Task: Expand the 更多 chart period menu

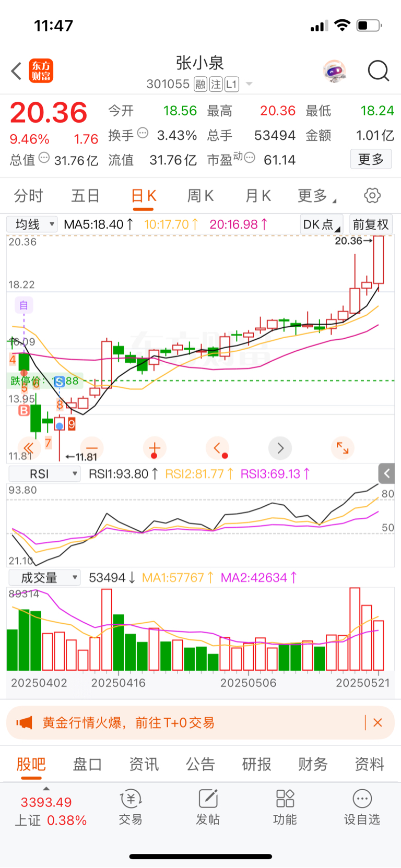Action: click(316, 196)
